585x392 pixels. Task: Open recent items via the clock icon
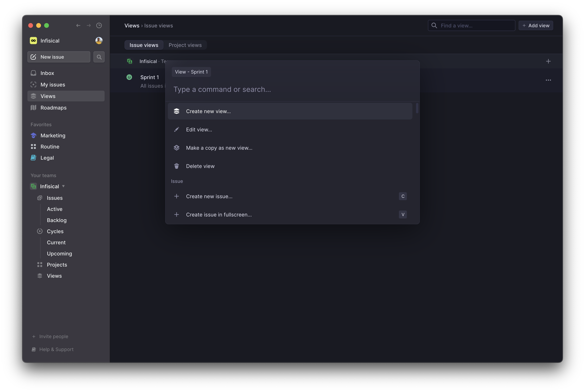pos(99,25)
